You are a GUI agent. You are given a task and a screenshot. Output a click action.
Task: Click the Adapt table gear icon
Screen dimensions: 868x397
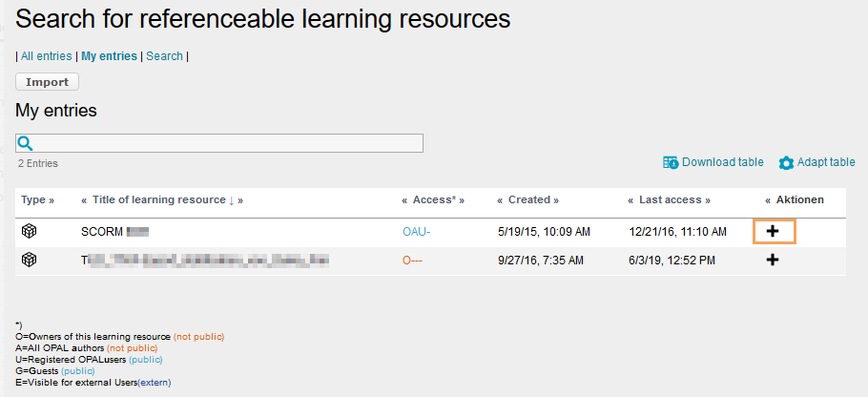click(786, 163)
